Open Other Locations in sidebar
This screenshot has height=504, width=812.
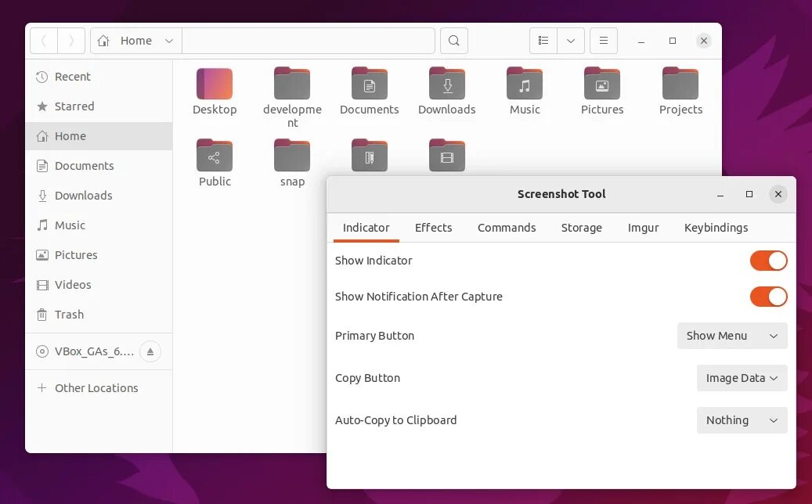(99, 388)
